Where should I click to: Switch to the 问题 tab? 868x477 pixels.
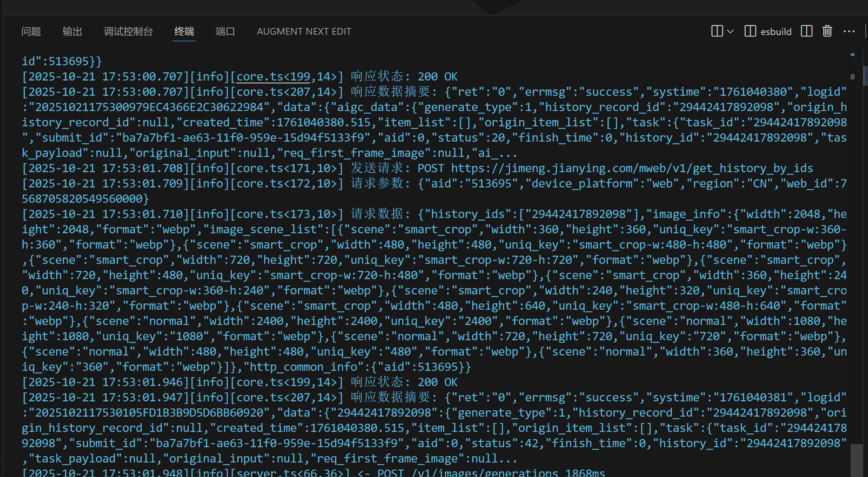pos(31,31)
